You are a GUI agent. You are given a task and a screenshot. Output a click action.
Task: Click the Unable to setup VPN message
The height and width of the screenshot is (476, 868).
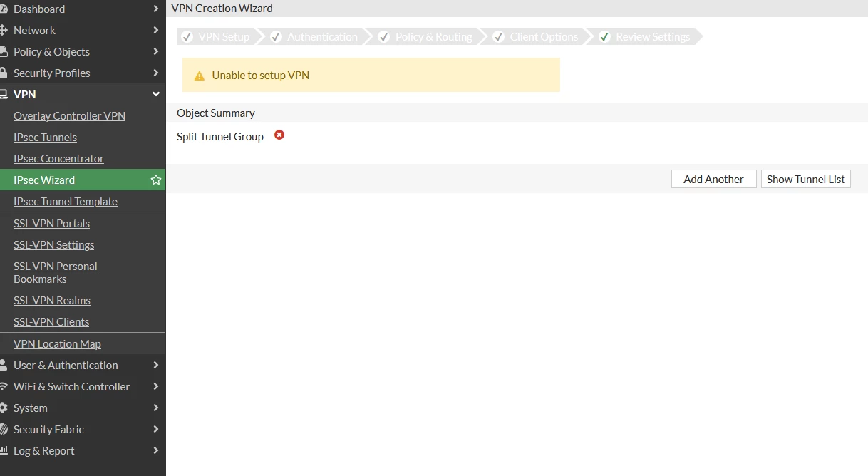point(261,76)
